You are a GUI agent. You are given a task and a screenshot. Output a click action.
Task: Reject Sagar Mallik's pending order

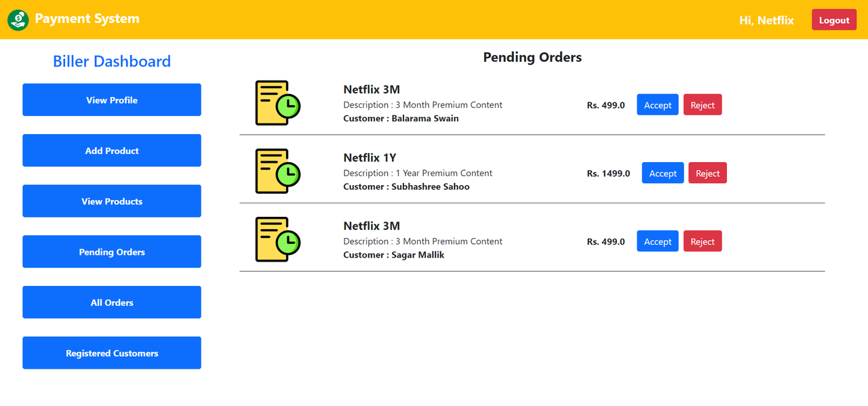pyautogui.click(x=703, y=241)
